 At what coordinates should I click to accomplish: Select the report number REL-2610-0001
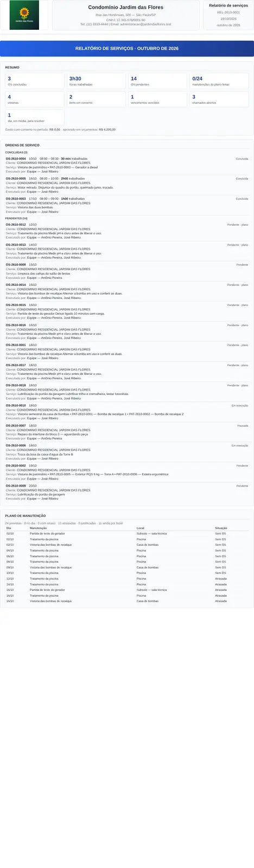click(x=228, y=12)
